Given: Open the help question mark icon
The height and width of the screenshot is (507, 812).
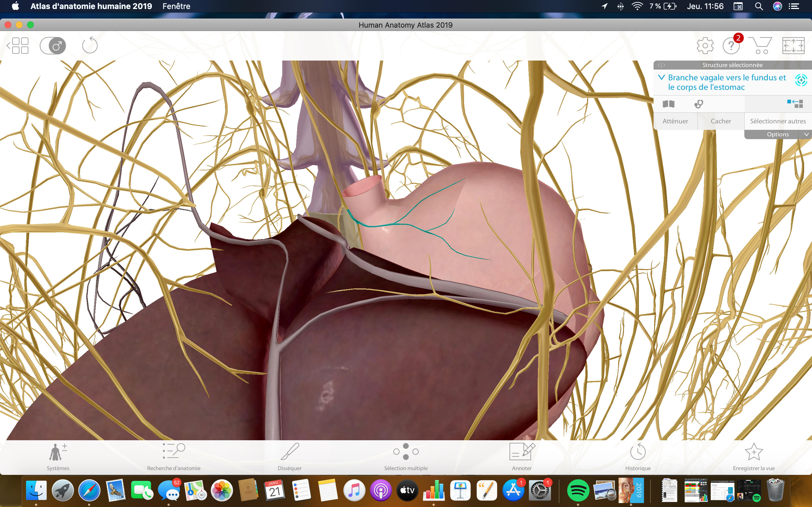Looking at the screenshot, I should [x=731, y=46].
